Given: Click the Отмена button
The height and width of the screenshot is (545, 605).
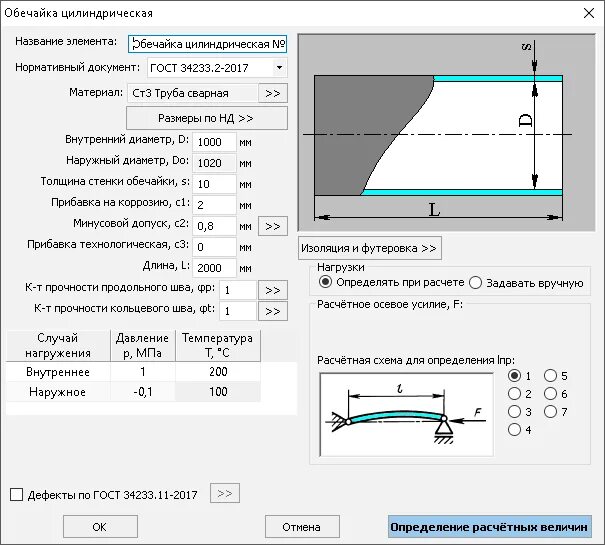Looking at the screenshot, I should point(302,527).
